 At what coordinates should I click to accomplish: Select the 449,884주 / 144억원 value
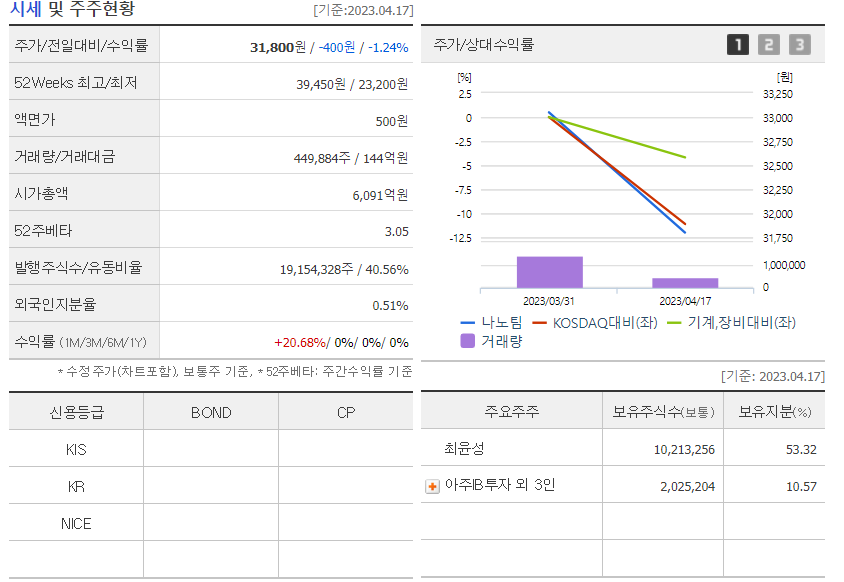[351, 158]
